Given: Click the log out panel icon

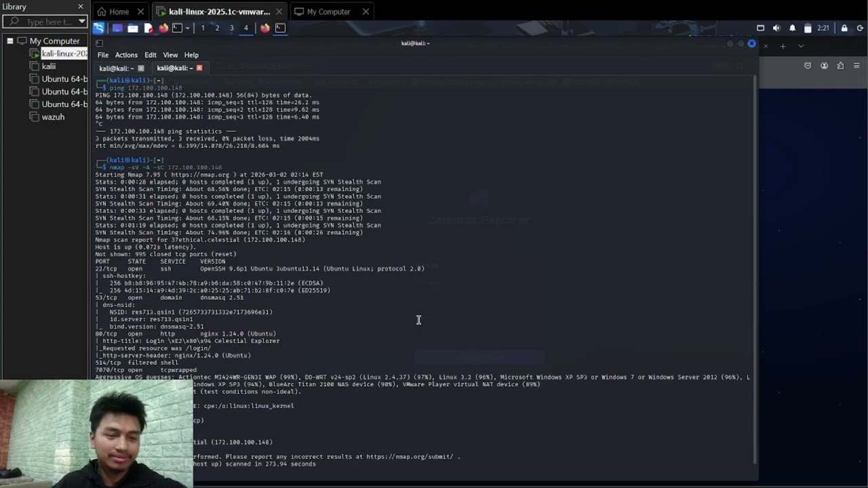Looking at the screenshot, I should (860, 28).
